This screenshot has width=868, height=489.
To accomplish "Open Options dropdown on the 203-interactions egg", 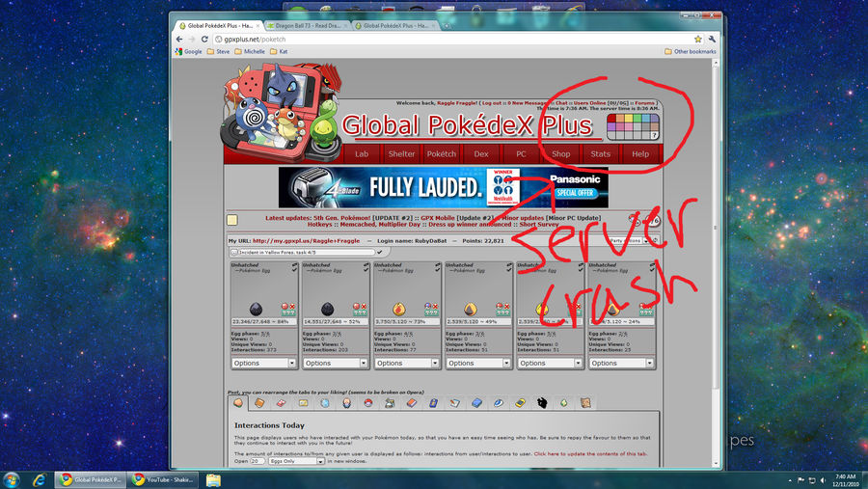I will coord(336,364).
